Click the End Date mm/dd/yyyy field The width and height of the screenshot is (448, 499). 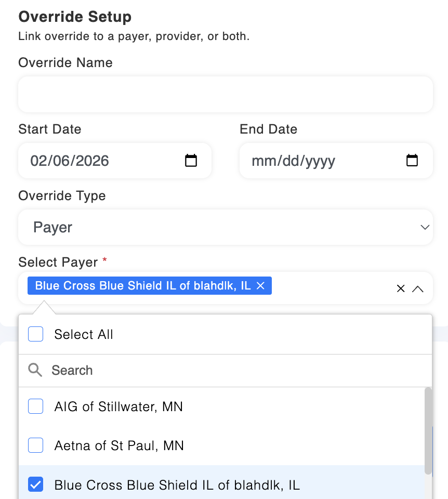pyautogui.click(x=336, y=161)
